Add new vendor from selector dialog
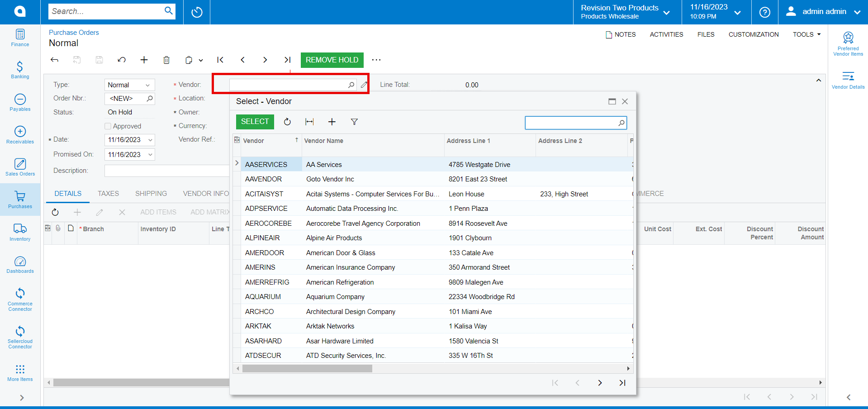 tap(332, 122)
